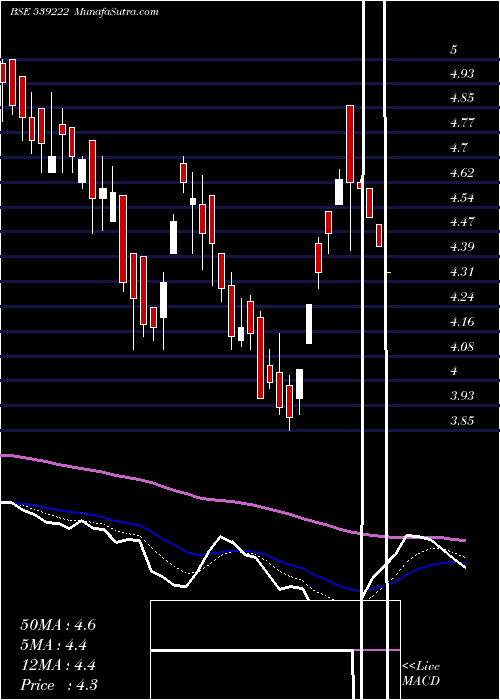Click the price axis label 4.24
The image size is (500, 700).
(462, 297)
